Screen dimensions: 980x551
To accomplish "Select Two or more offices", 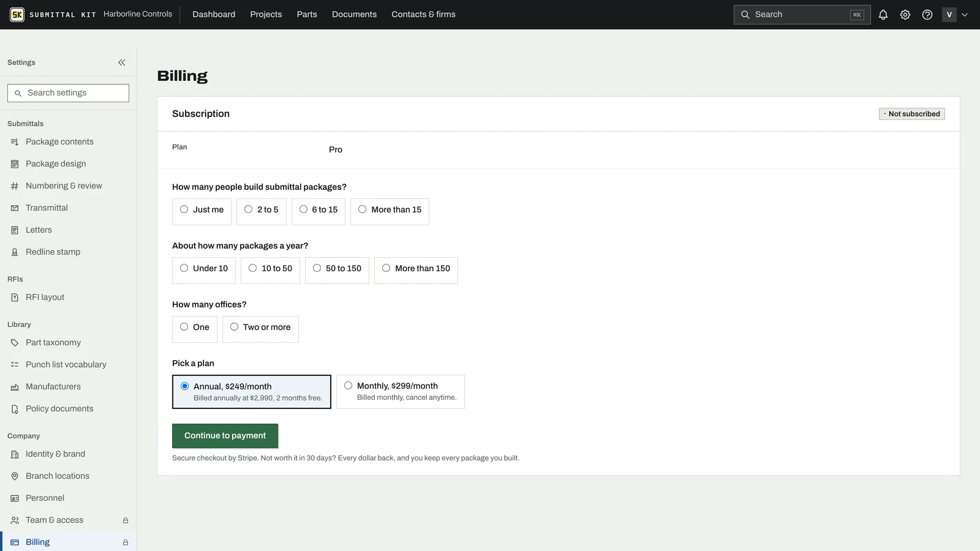I will pos(260,329).
